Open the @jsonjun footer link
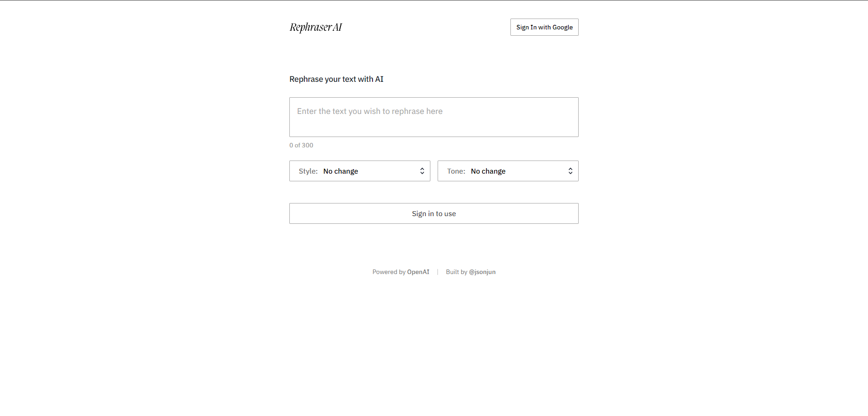 tap(482, 272)
